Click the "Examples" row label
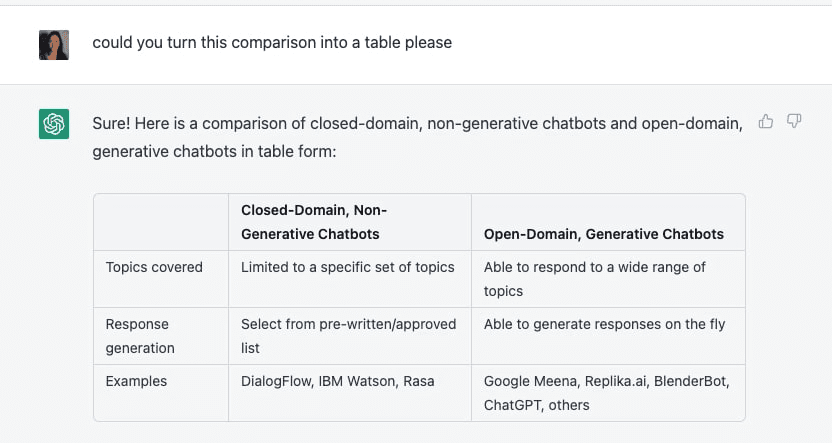Screen dimensions: 832x443 136,381
